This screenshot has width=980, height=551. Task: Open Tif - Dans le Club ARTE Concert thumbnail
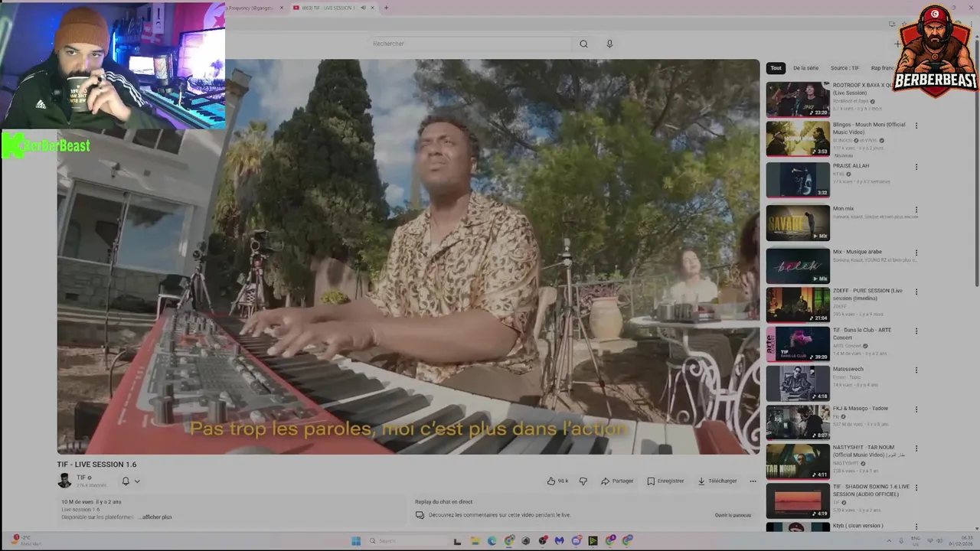click(x=798, y=344)
